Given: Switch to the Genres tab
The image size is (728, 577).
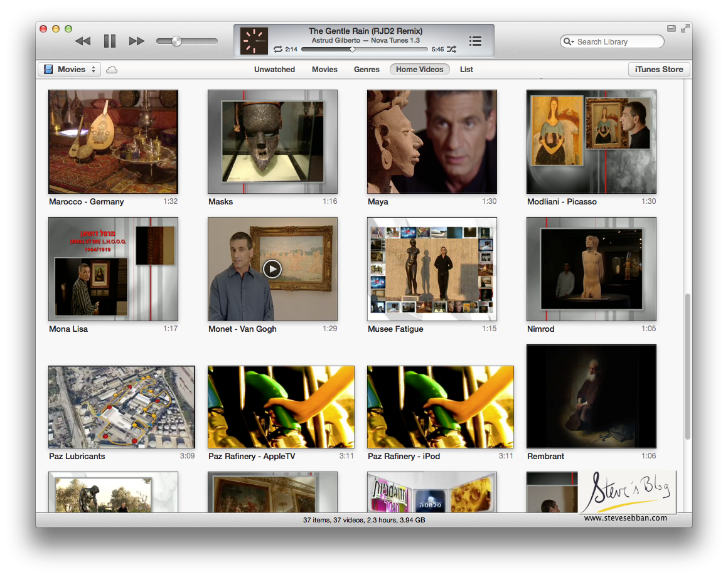Looking at the screenshot, I should pyautogui.click(x=367, y=69).
